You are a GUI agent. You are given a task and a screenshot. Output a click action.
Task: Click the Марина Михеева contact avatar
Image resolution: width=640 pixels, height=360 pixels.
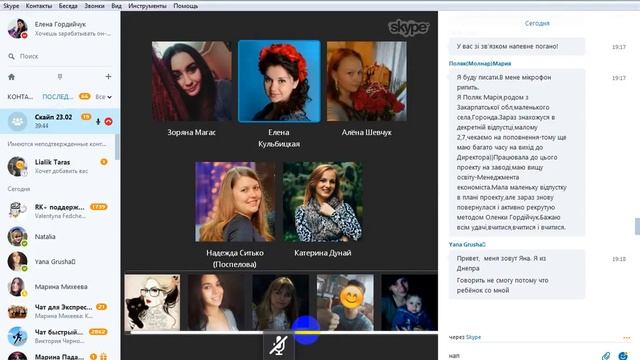tap(18, 287)
